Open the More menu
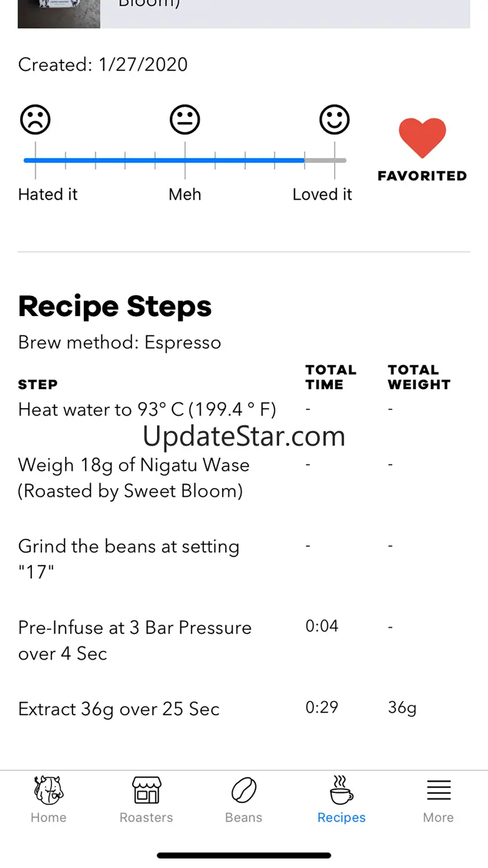The image size is (488, 868). (x=439, y=799)
